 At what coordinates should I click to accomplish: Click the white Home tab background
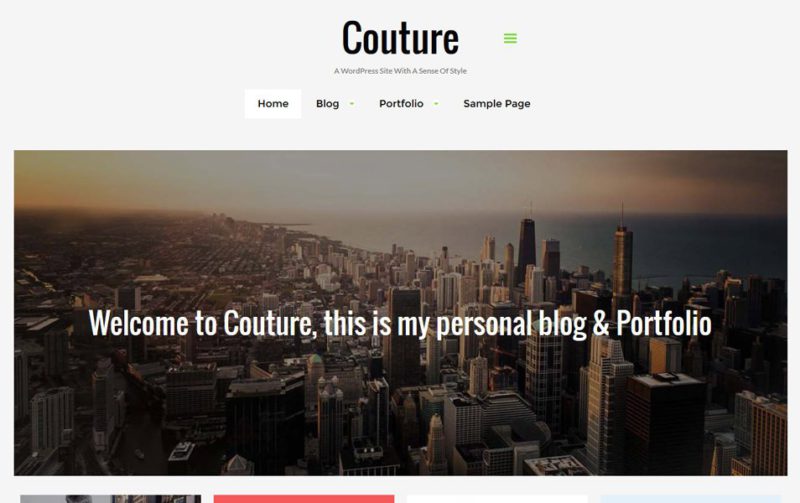click(273, 104)
